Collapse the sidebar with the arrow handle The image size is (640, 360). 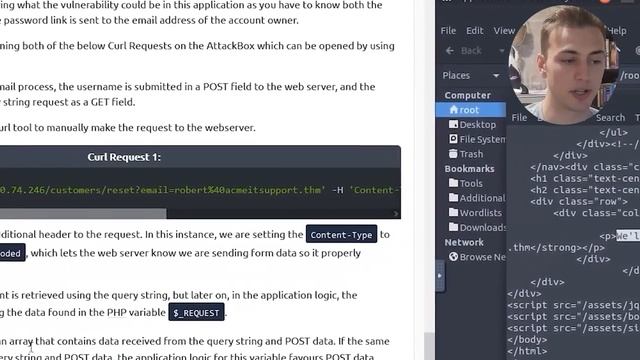tap(440, 276)
